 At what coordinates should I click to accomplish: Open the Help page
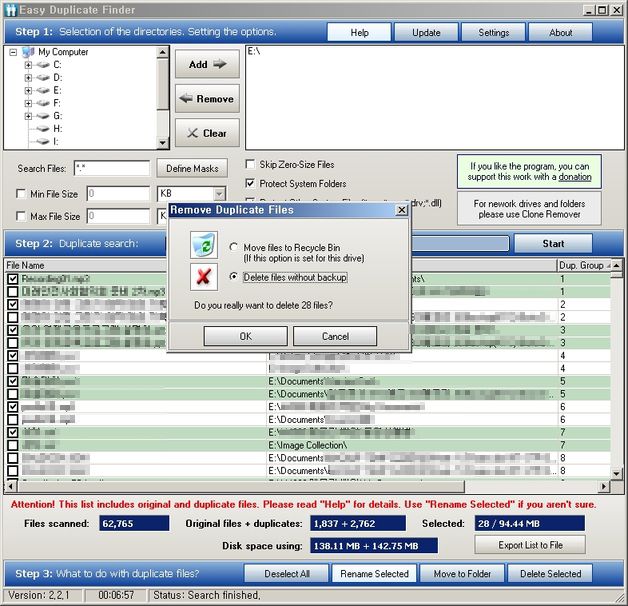(x=359, y=32)
